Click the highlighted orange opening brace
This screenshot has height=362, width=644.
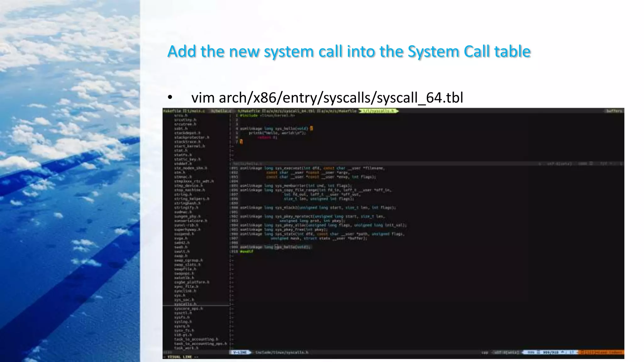tap(311, 128)
